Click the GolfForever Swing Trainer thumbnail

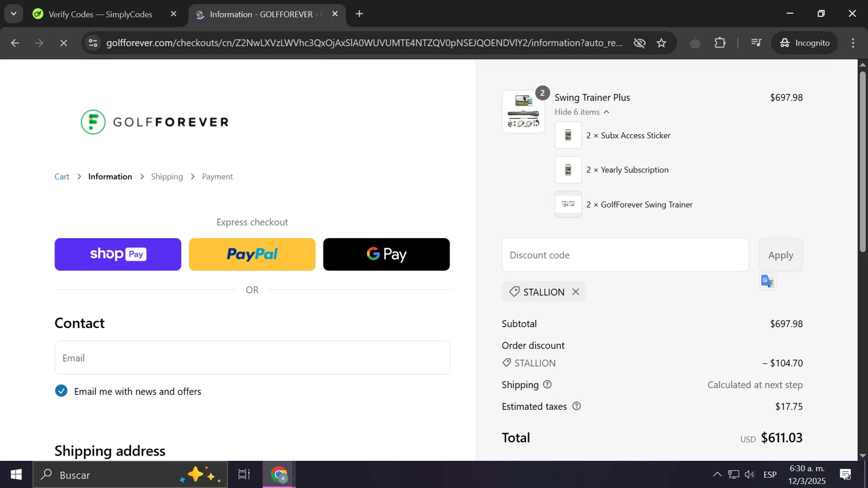[x=568, y=204]
